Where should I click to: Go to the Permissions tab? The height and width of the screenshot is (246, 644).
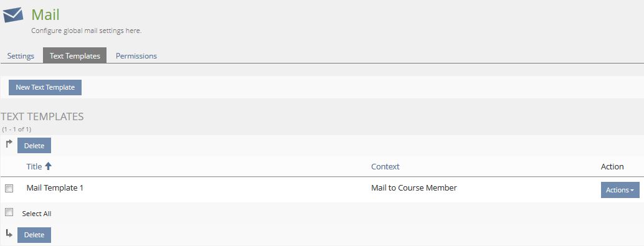pyautogui.click(x=136, y=56)
